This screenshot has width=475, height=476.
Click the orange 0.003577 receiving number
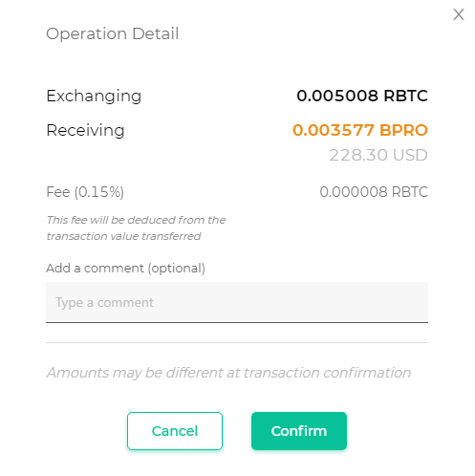click(x=334, y=130)
